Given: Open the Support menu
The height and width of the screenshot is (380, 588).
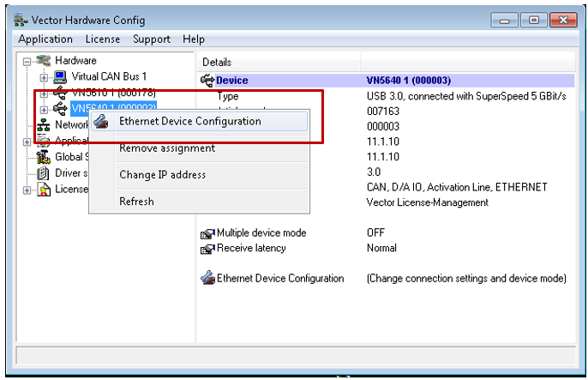Looking at the screenshot, I should coord(152,39).
